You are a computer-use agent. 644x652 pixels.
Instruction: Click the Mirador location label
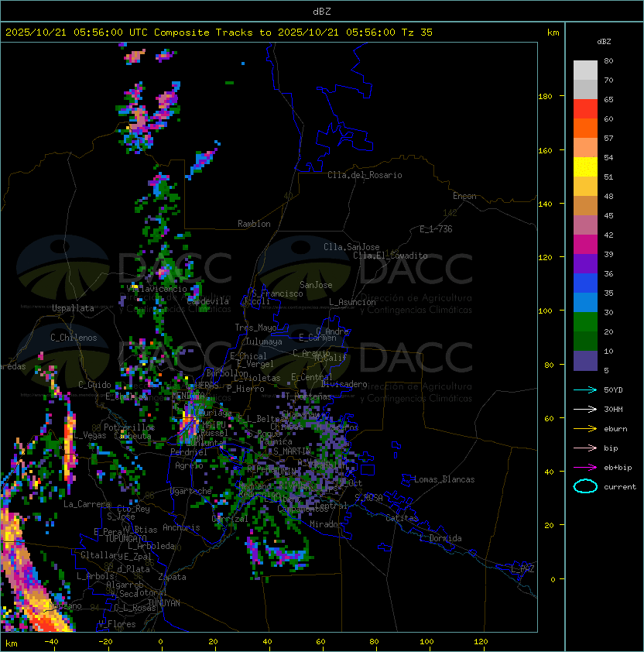tap(326, 524)
